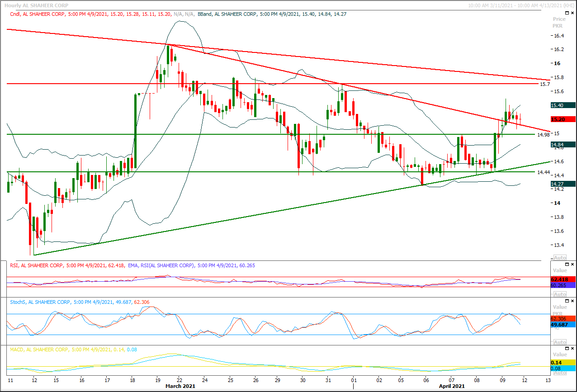
Task: Click the bold 16 price axis label
Action: click(557, 63)
